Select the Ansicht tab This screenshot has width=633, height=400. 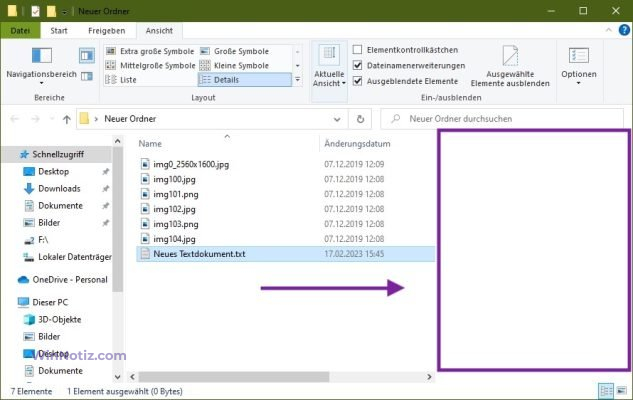coord(159,31)
